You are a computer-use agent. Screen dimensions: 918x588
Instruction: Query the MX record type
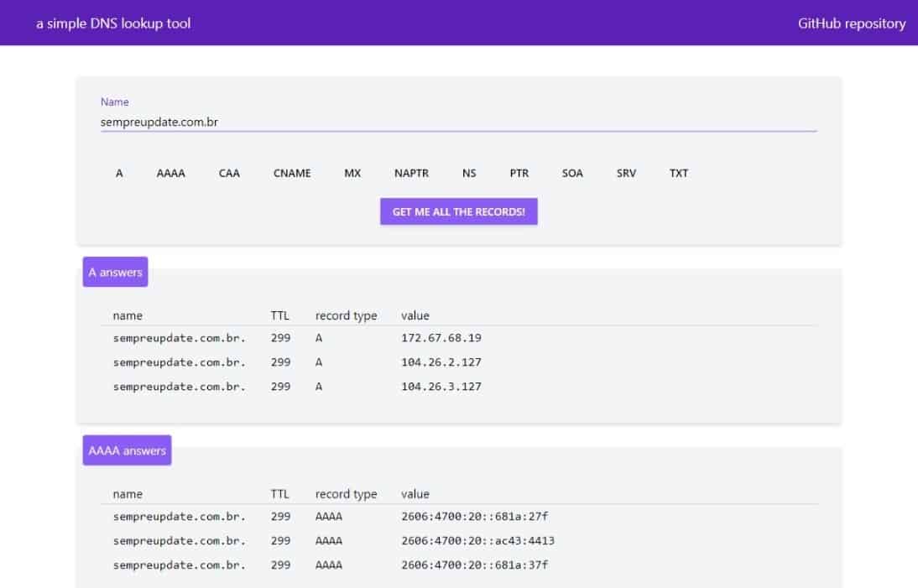(x=352, y=173)
